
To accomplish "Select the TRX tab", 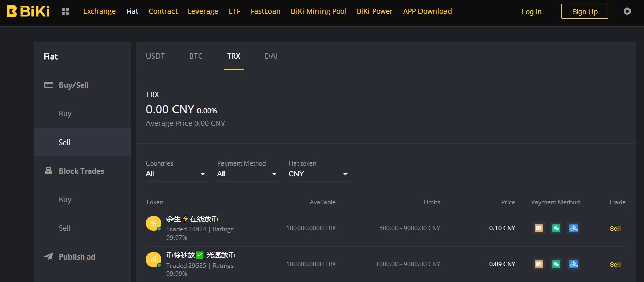I will coord(234,56).
